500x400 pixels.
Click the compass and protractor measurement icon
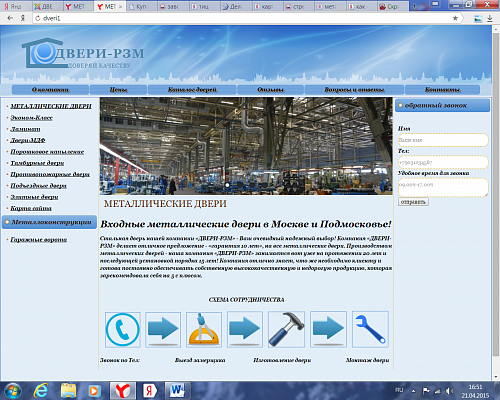204,330
